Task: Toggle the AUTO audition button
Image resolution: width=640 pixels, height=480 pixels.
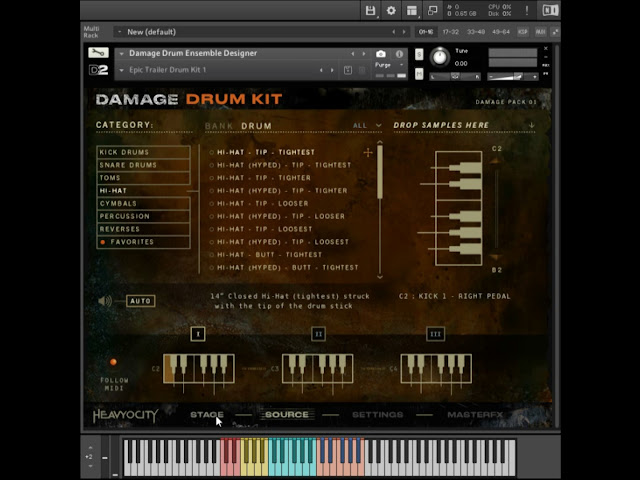Action: pyautogui.click(x=140, y=301)
